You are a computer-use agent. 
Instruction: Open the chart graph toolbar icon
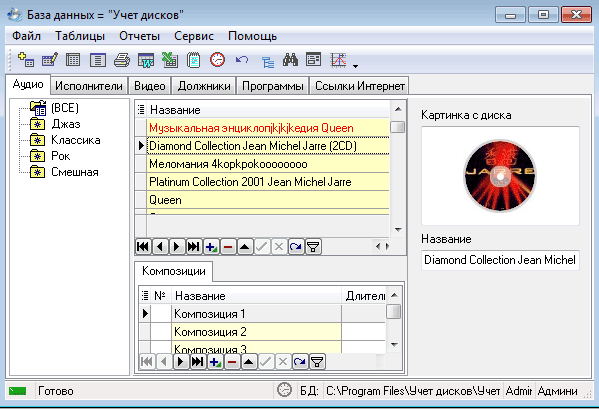click(x=338, y=60)
